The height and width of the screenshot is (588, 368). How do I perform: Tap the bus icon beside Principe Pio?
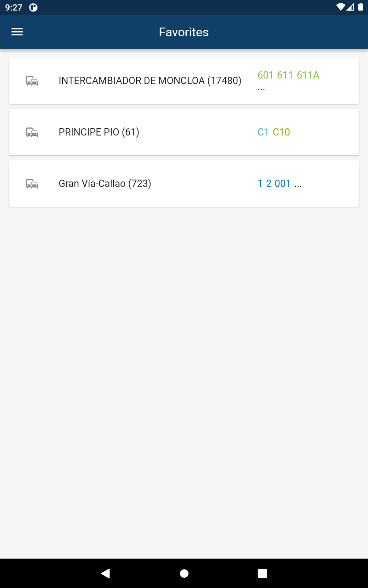point(32,133)
